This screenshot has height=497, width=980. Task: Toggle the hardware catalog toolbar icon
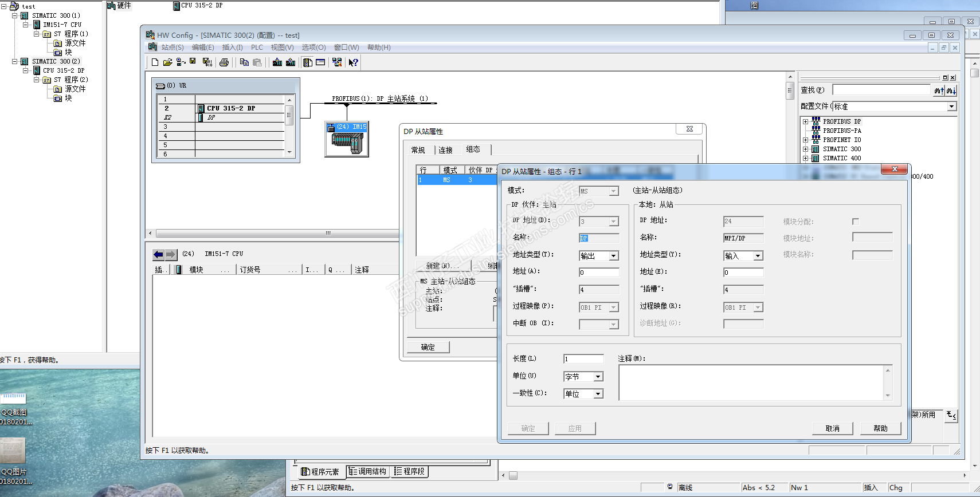tap(308, 62)
